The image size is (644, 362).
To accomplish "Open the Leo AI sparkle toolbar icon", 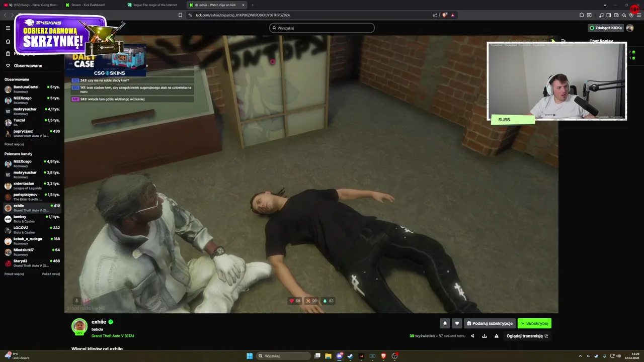I will point(624,15).
